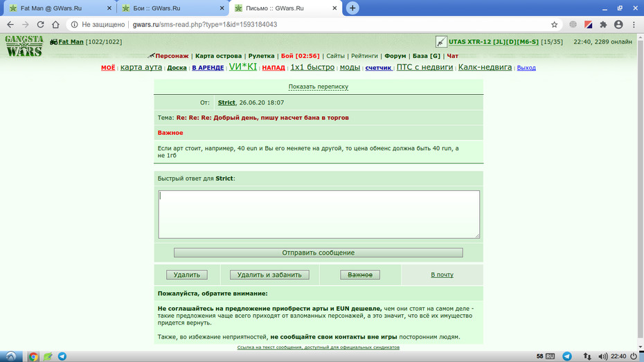Click the browser address bar URL
This screenshot has height=362, width=644.
pos(204,25)
